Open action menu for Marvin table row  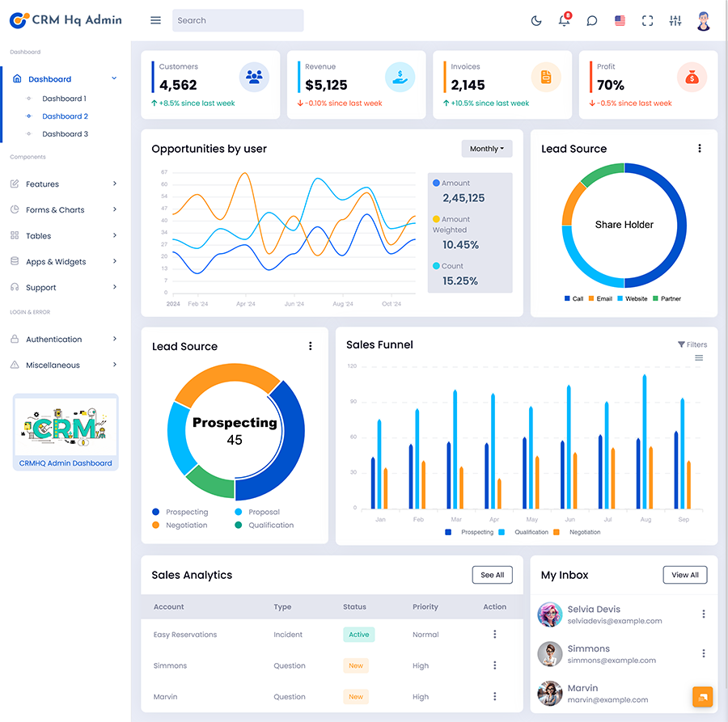tap(494, 696)
